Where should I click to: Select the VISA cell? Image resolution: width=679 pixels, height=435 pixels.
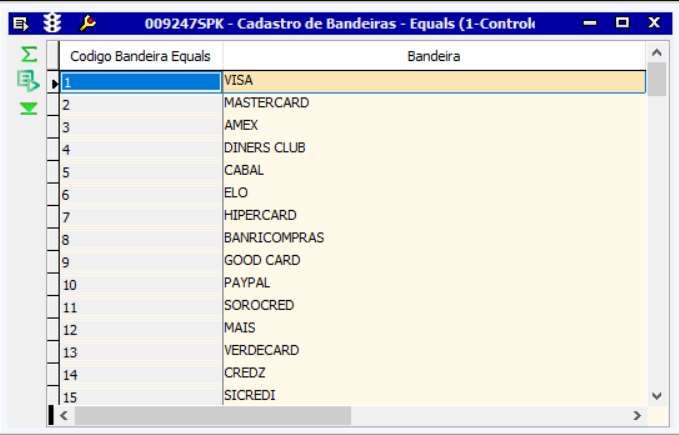tap(434, 82)
